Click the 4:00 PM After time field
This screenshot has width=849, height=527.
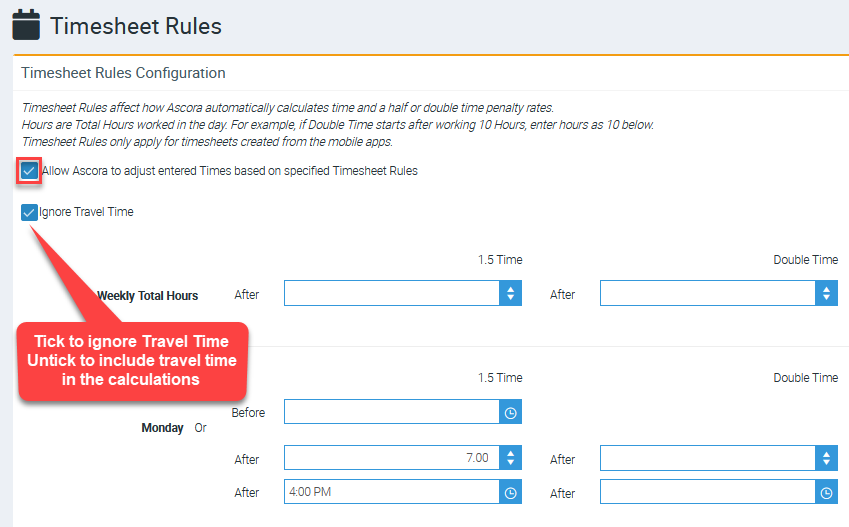392,492
